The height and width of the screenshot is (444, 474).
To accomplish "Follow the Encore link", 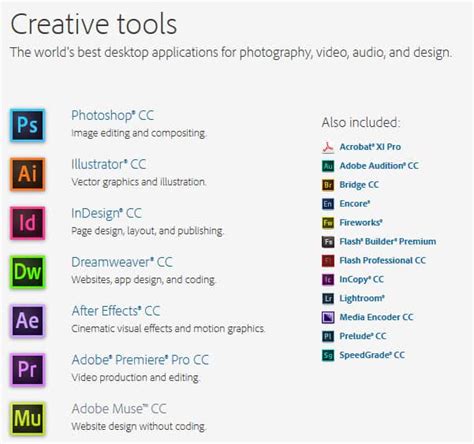I will (355, 204).
